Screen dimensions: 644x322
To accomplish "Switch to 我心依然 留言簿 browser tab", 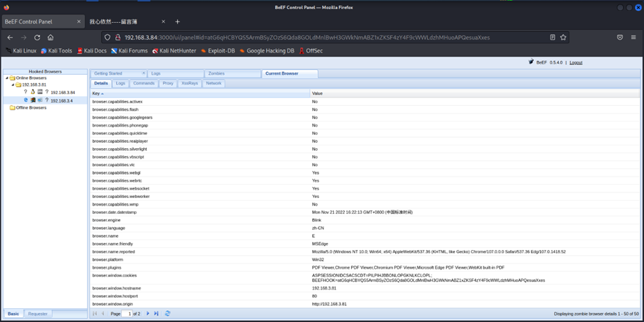I will [127, 21].
